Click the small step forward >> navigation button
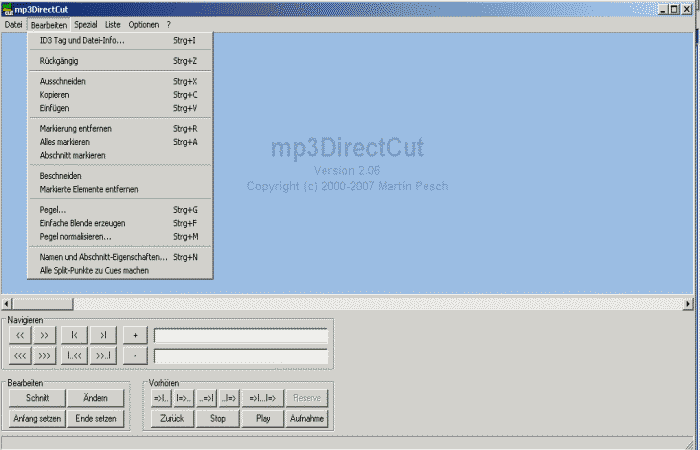The image size is (700, 450). tap(45, 335)
